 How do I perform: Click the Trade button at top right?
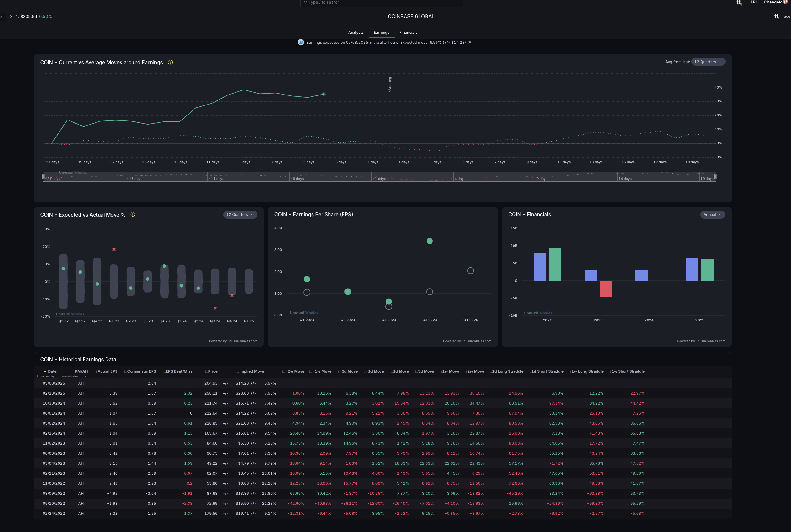782,16
